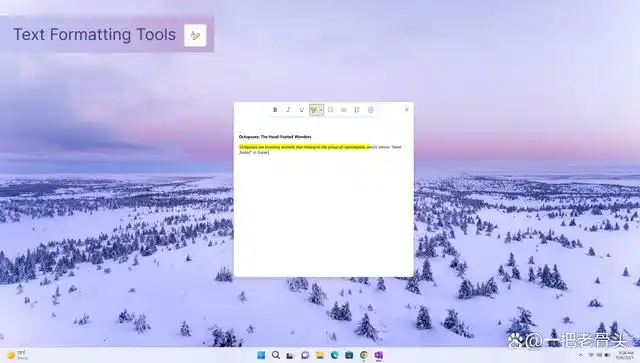640x363 pixels.
Task: Open highlighter color dropdown arrow
Action: point(321,110)
